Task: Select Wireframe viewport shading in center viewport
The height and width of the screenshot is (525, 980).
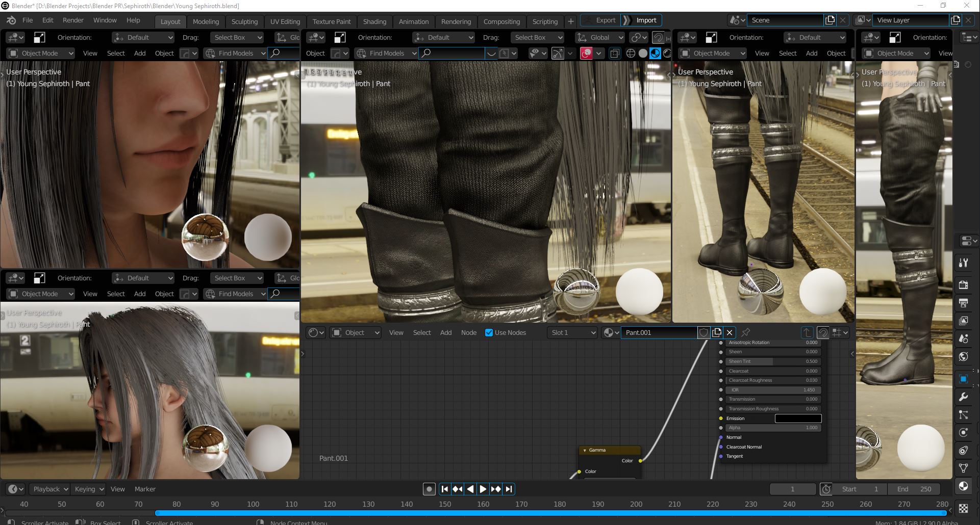Action: coord(631,53)
